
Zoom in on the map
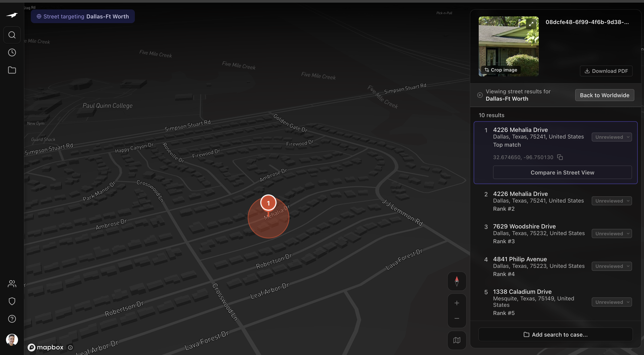tap(456, 303)
